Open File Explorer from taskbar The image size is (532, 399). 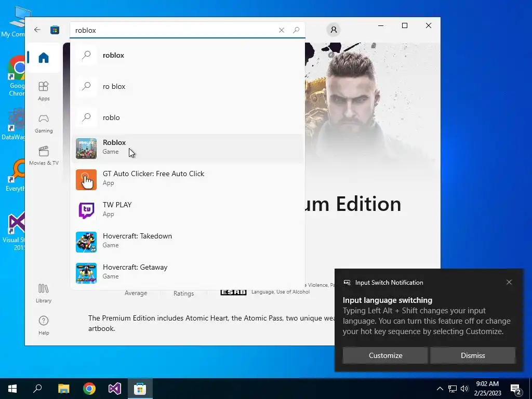[63, 389]
